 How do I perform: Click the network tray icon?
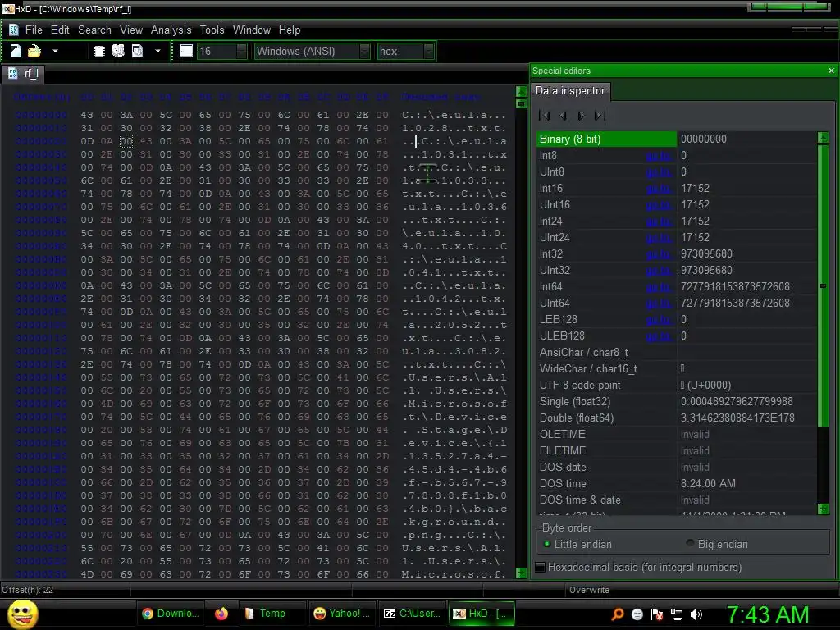tap(677, 614)
